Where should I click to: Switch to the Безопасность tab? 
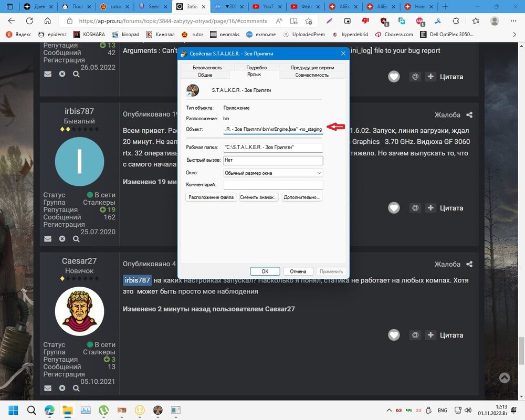click(207, 67)
